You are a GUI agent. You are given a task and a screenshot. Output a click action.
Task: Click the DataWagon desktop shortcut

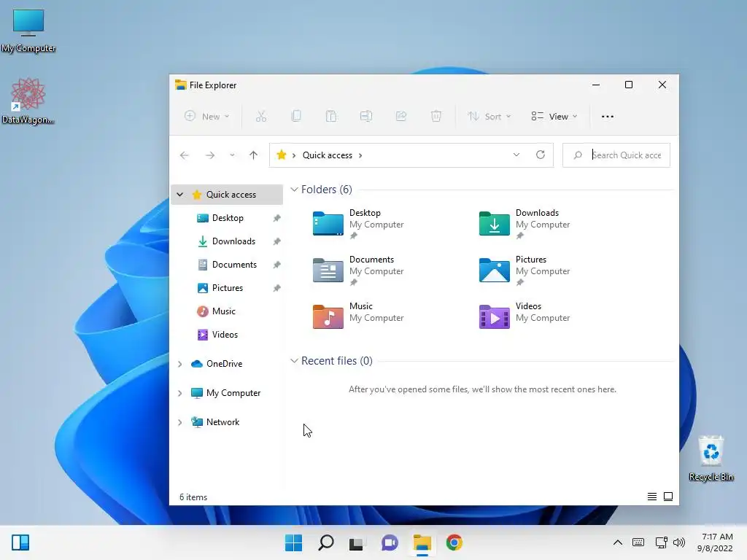(28, 101)
